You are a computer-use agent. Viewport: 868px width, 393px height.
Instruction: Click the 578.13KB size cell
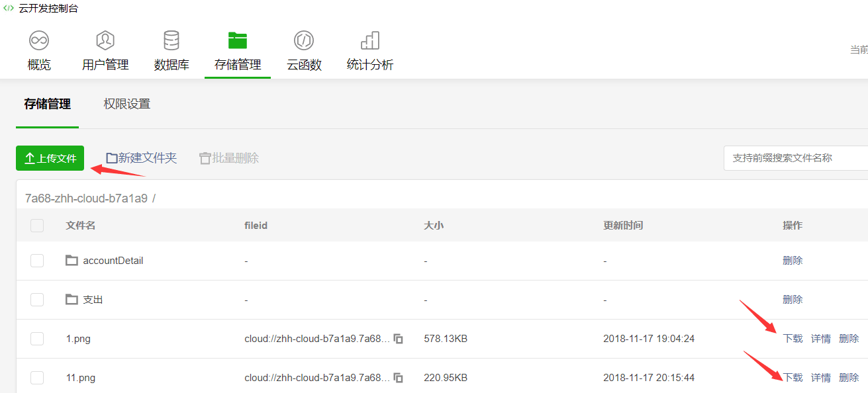click(446, 339)
